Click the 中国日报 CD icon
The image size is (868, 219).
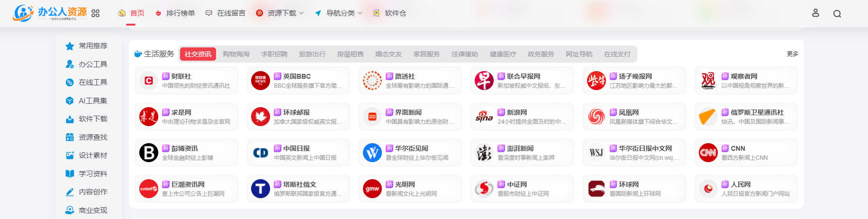coord(261,153)
